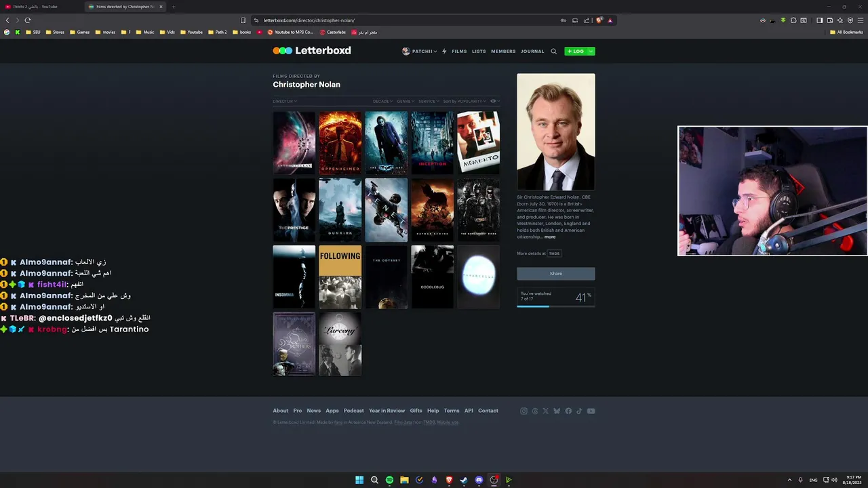Image resolution: width=868 pixels, height=488 pixels.
Task: Expand the PATCHII profile menu
Action: [420, 52]
